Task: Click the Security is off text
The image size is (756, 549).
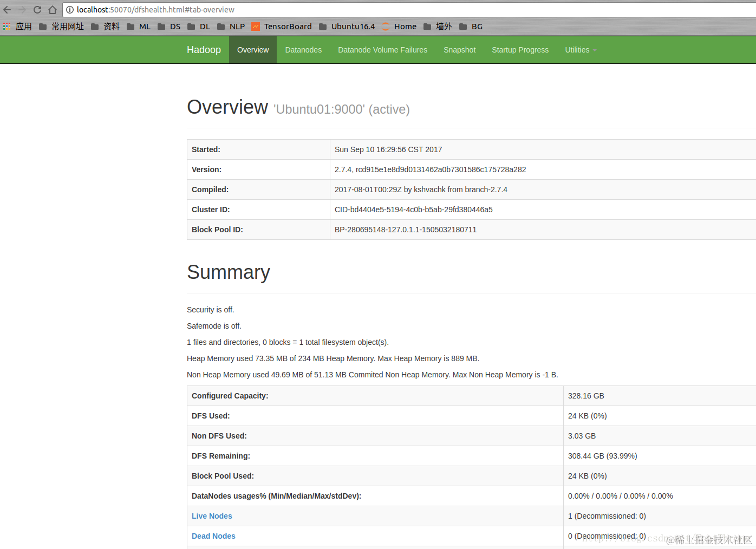Action: pyautogui.click(x=211, y=310)
